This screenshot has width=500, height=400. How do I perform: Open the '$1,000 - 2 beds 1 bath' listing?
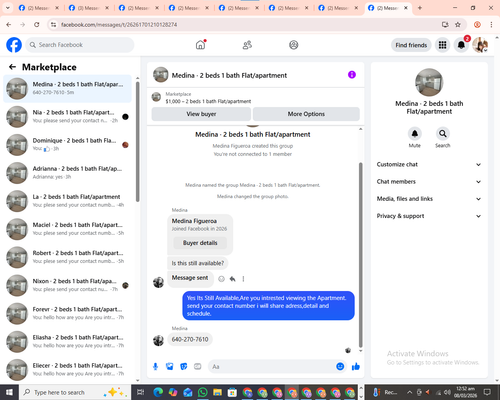click(208, 101)
